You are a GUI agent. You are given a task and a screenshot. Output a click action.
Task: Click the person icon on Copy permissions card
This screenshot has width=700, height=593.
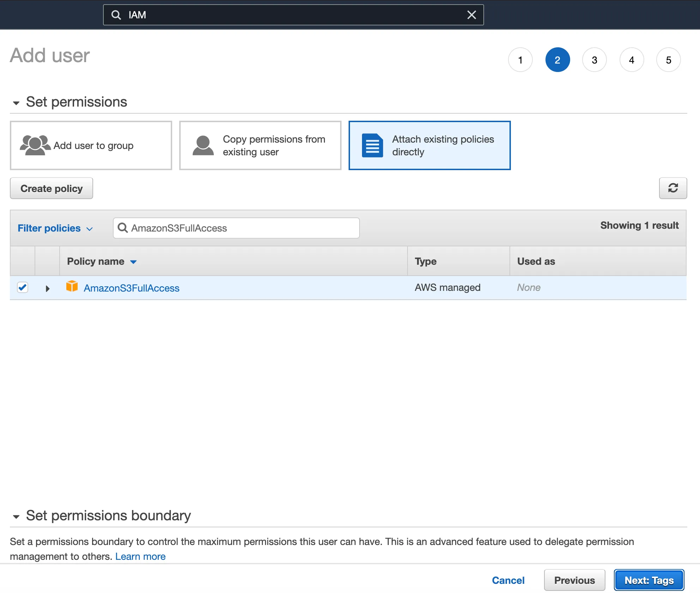click(203, 145)
